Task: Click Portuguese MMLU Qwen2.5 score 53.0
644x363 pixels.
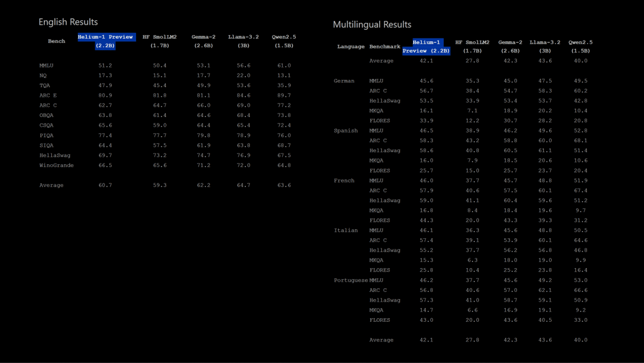Action: [x=581, y=281]
